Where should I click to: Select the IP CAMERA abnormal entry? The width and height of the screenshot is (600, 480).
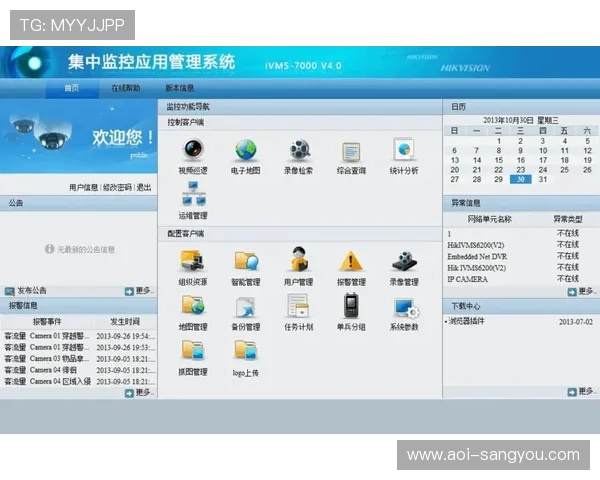467,279
